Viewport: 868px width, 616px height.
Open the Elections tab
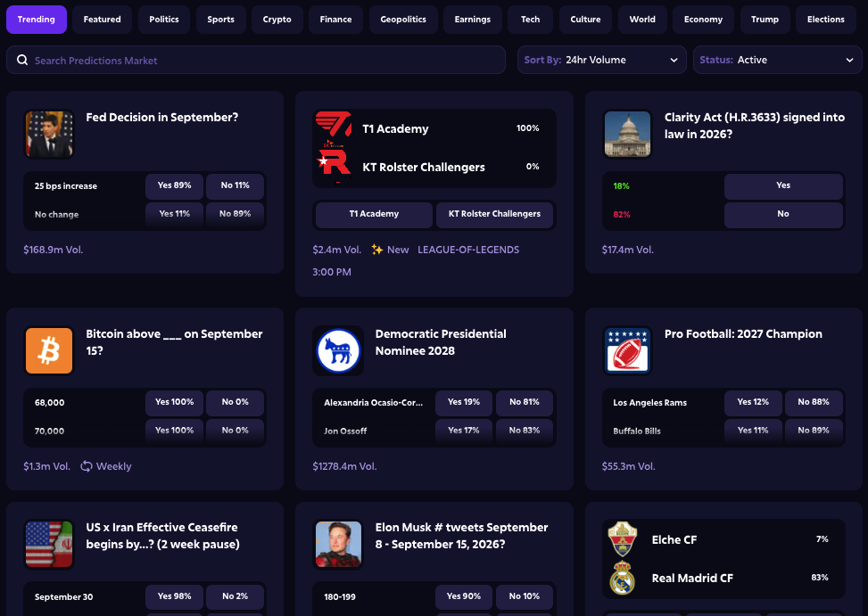826,20
